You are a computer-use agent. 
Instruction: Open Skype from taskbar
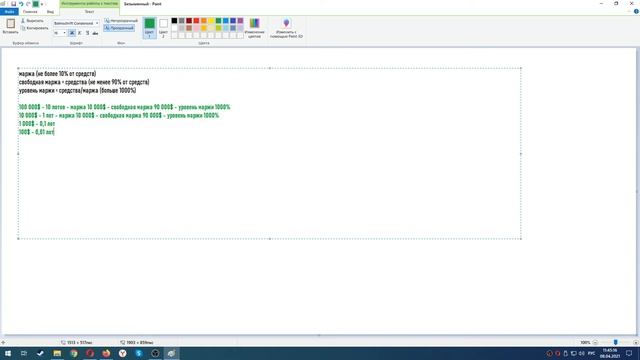tap(139, 353)
